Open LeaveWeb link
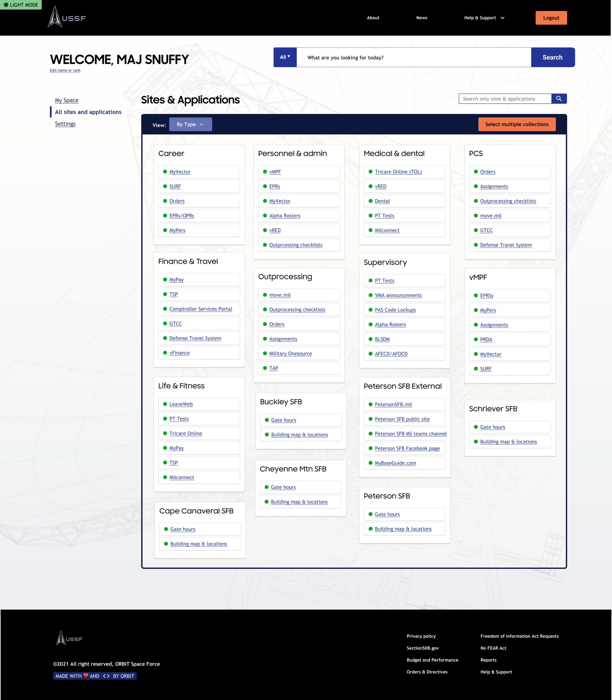Image resolution: width=612 pixels, height=700 pixels. [181, 404]
